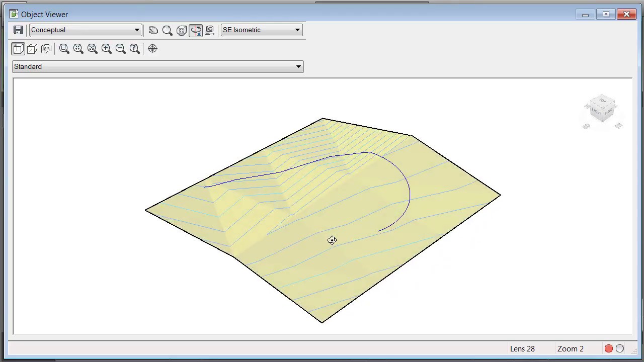644x362 pixels.
Task: Click the Lens 28 status text
Action: click(x=522, y=349)
